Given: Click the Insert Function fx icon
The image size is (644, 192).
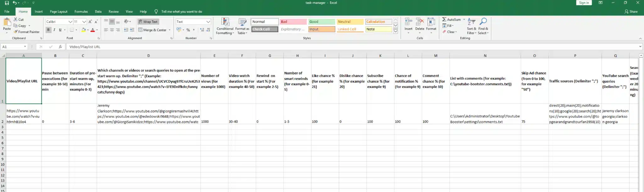Looking at the screenshot, I should coord(60,47).
